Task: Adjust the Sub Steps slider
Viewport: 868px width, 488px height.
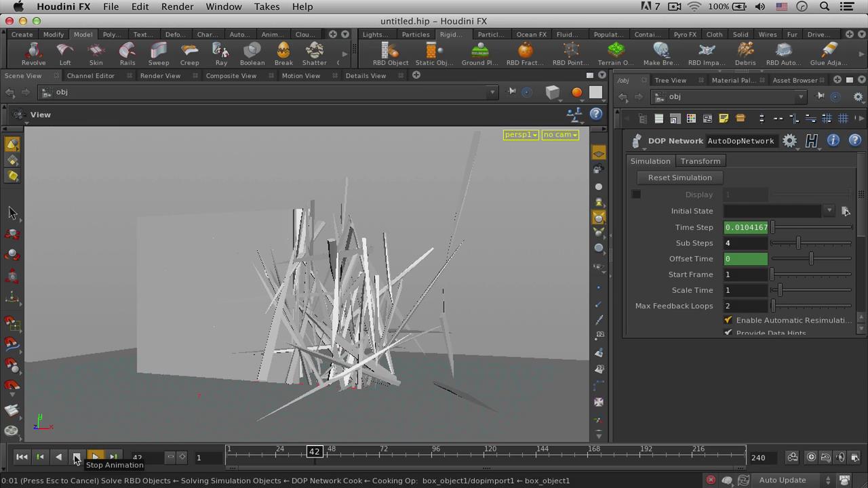Action: tap(811, 243)
